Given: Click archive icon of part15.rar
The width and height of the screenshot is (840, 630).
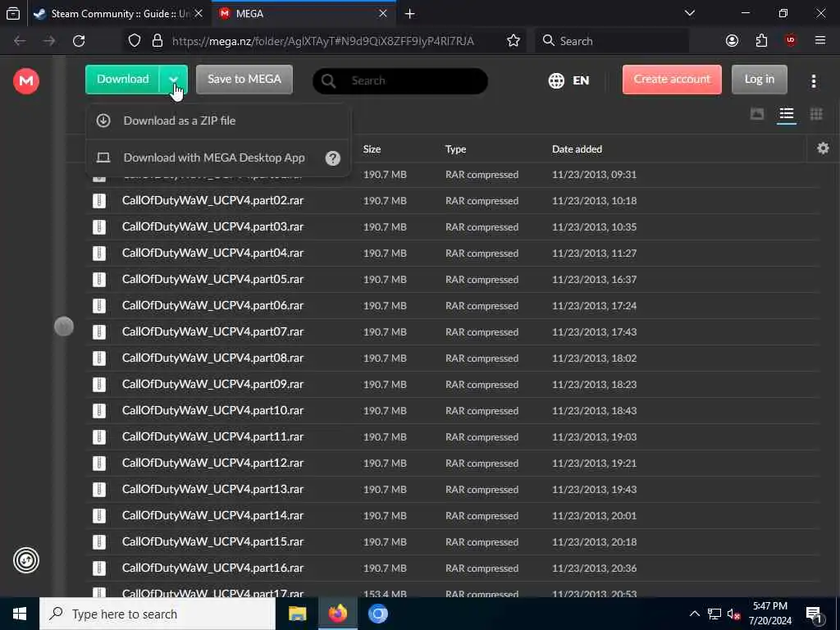Looking at the screenshot, I should pyautogui.click(x=99, y=541).
